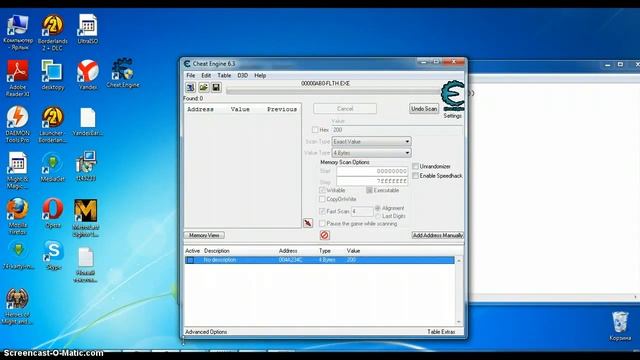The height and width of the screenshot is (360, 640).
Task: Enable the CopyOnWrite checkbox
Action: [322, 199]
